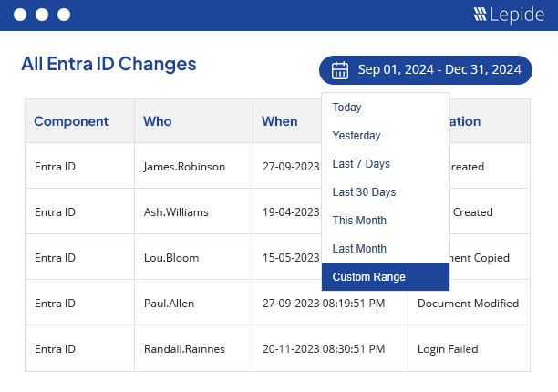Screen dimensions: 558x392
Task: Click the 19-04-2023 date in Ash.Williams row
Action: [x=291, y=212]
